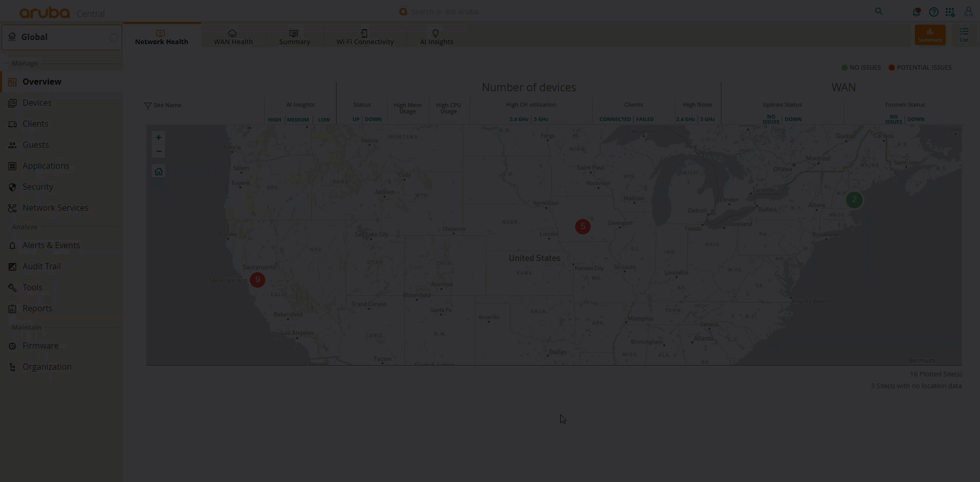Switch to the AI Insights tab

(436, 37)
